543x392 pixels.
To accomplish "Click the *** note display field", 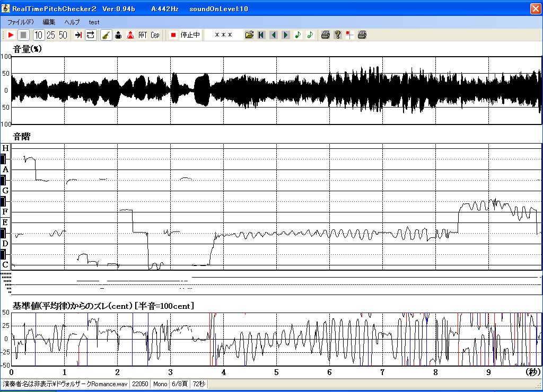I will pyautogui.click(x=223, y=35).
